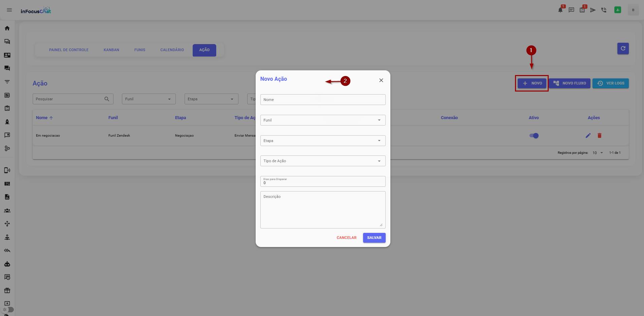Open the Calendário tab
Screen dimensions: 644x316
pos(172,50)
